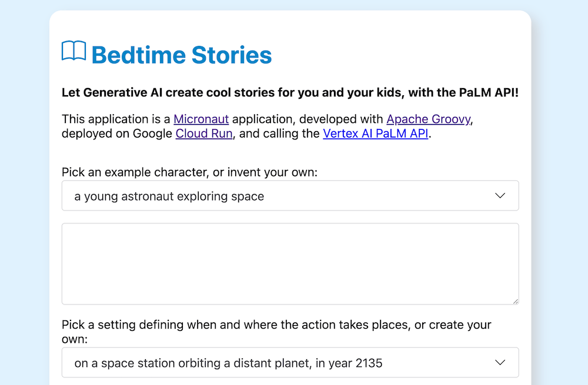Viewport: 588px width, 385px height.
Task: Click the character dropdown's chevron arrow
Action: tap(500, 196)
